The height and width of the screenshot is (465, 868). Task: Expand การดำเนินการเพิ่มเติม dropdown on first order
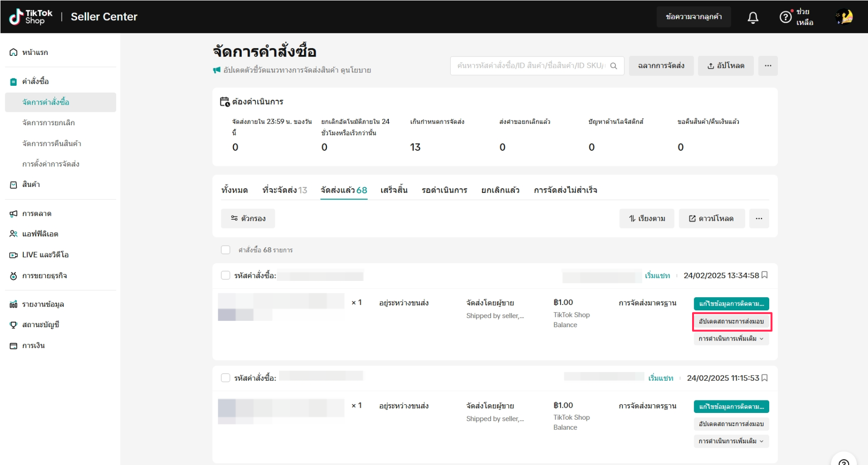click(x=731, y=339)
